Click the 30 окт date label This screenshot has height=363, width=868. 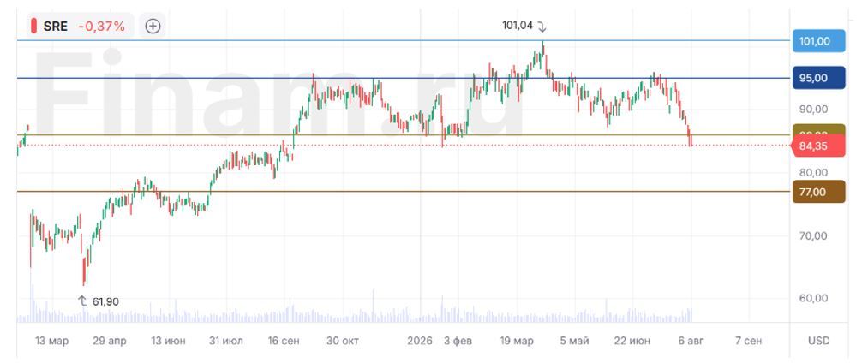click(343, 341)
